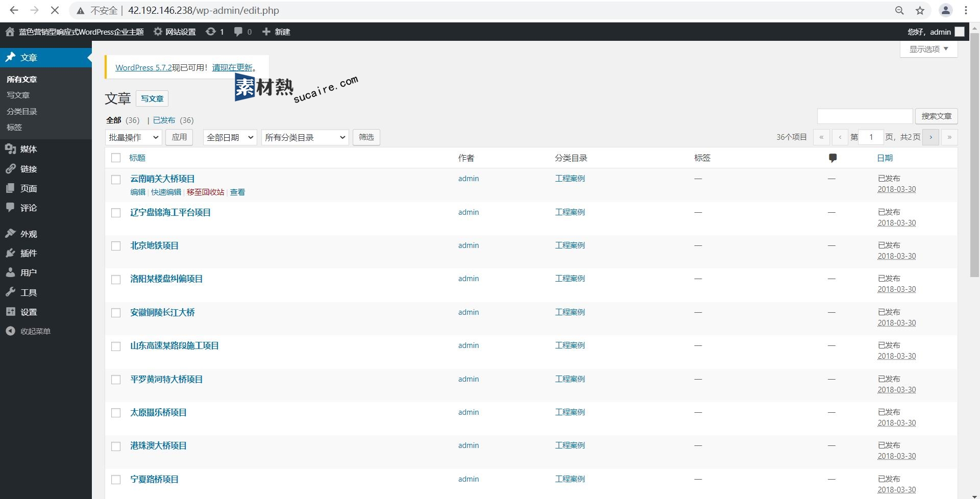Check the box for 洛阳某楼盘纠偏项目
This screenshot has height=499, width=980.
click(116, 280)
